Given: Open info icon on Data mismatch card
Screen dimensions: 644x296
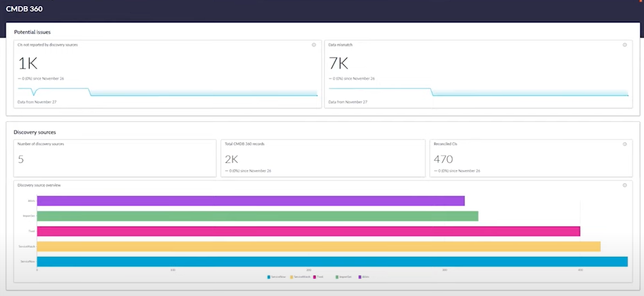Looking at the screenshot, I should (624, 45).
